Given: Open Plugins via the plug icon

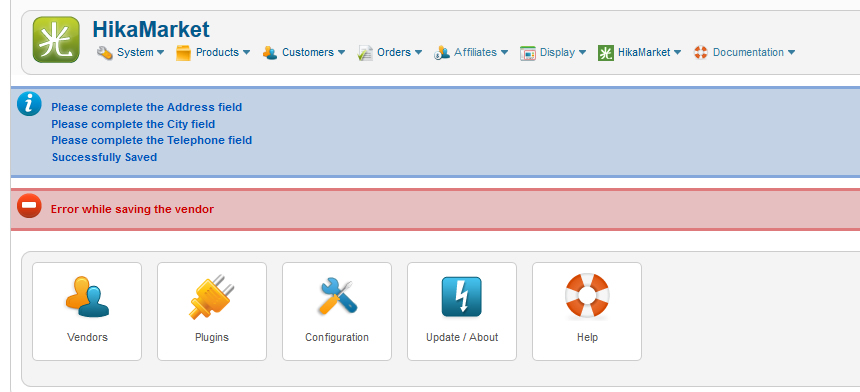Looking at the screenshot, I should tap(212, 297).
